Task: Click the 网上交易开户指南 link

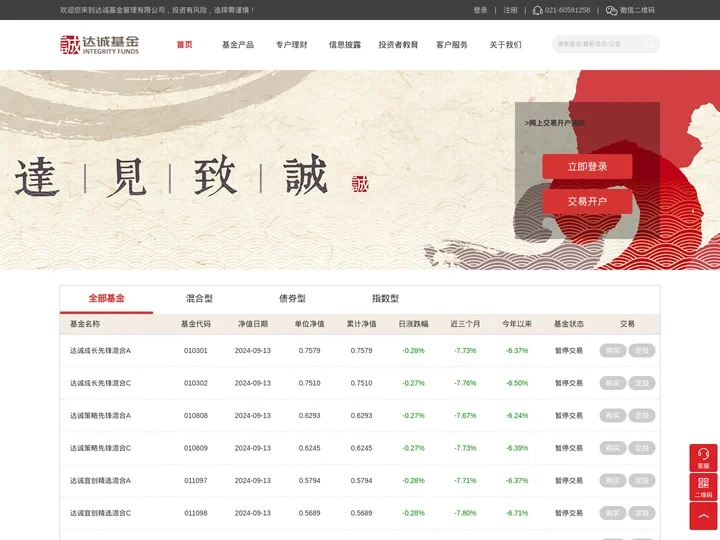Action: point(555,123)
